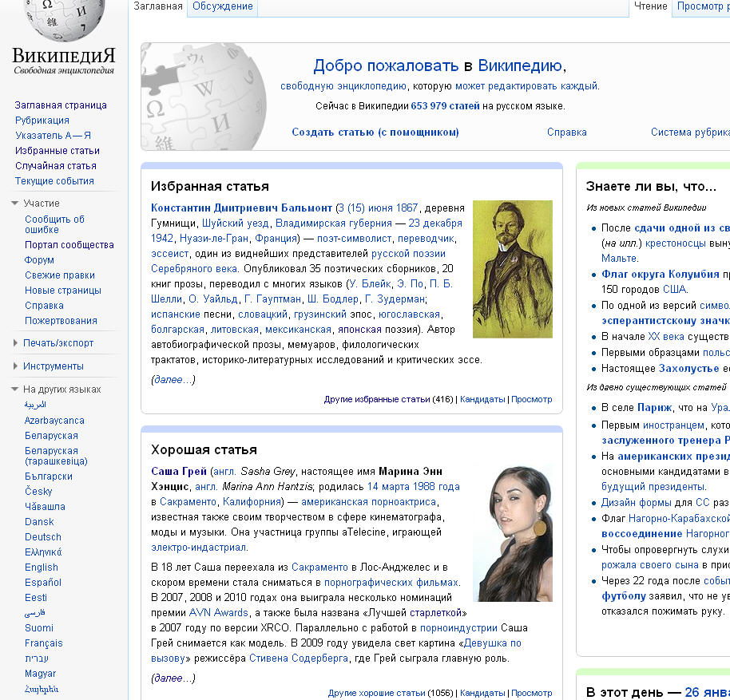
Task: Switch to the Обсуждение tab
Action: coord(223,6)
